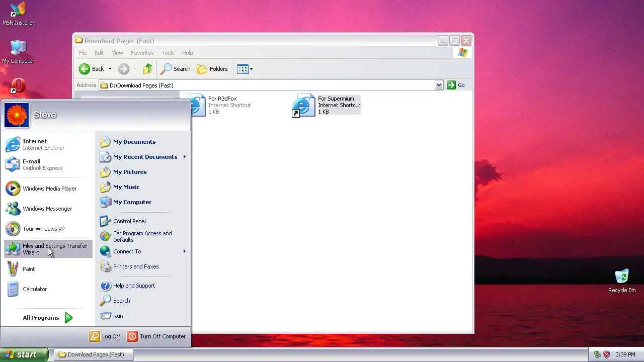Open the Edit menu
Screen dimensions: 644x362
(99, 53)
